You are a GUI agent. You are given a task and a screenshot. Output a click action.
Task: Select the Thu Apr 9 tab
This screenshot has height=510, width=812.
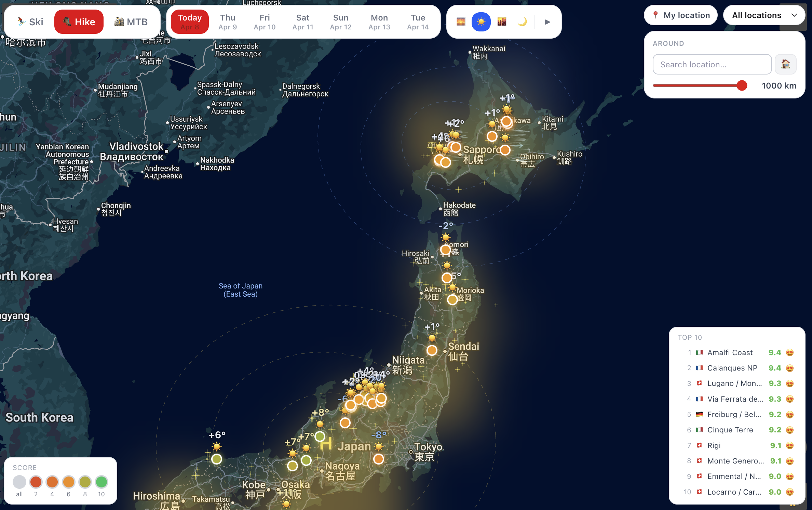(x=228, y=22)
